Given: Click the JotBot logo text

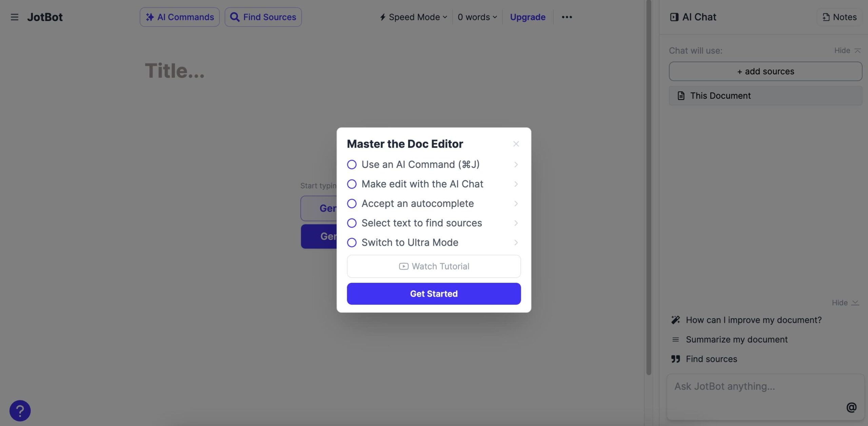Looking at the screenshot, I should 45,17.
